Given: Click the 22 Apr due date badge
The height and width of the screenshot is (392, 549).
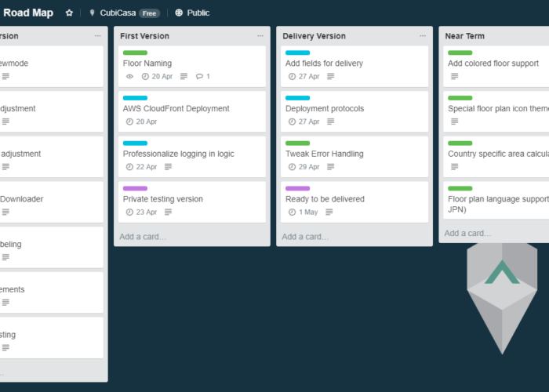Looking at the screenshot, I should point(141,166).
